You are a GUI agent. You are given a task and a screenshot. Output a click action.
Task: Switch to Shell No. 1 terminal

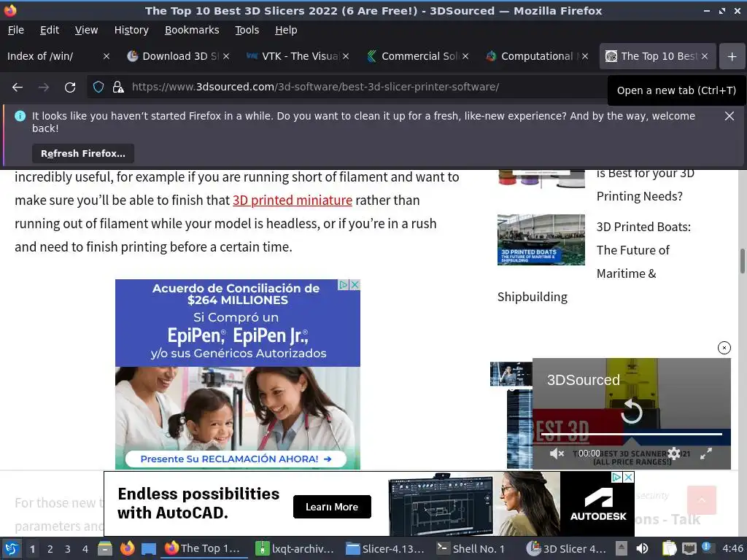472,549
